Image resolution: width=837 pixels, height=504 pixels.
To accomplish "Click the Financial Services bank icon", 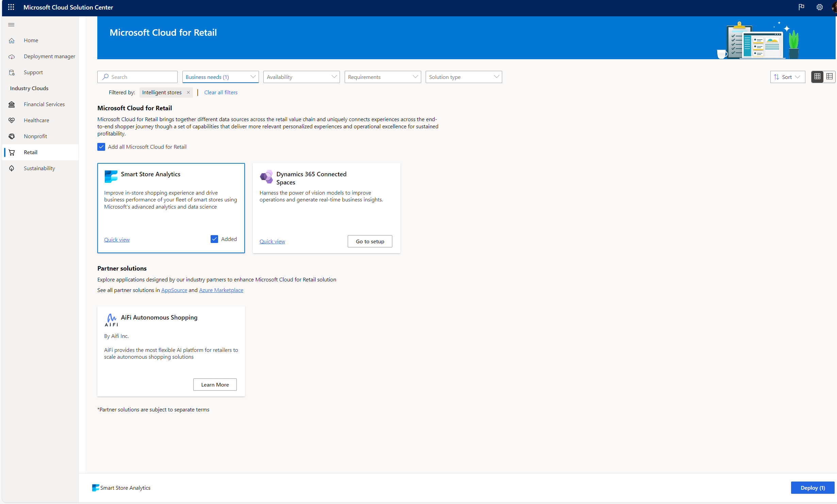I will pyautogui.click(x=12, y=104).
